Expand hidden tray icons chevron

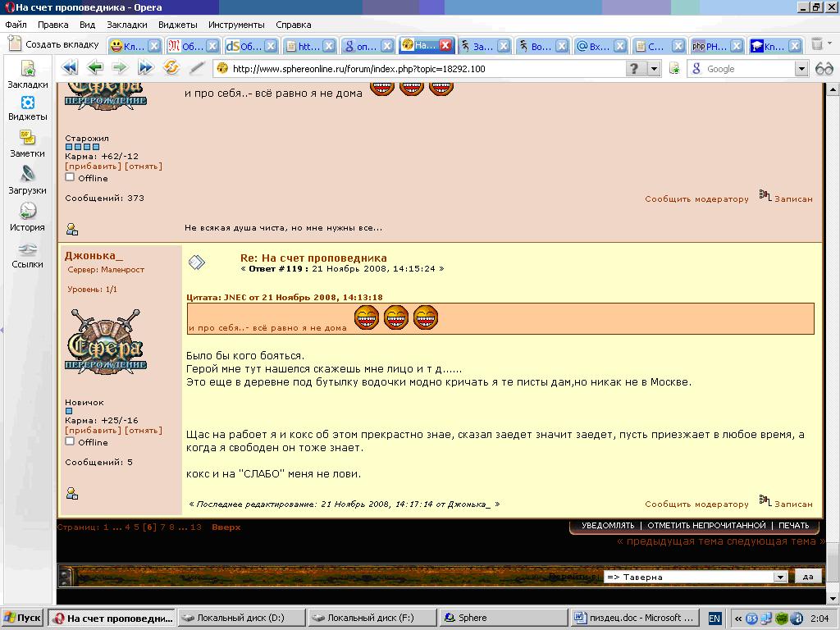[x=738, y=619]
